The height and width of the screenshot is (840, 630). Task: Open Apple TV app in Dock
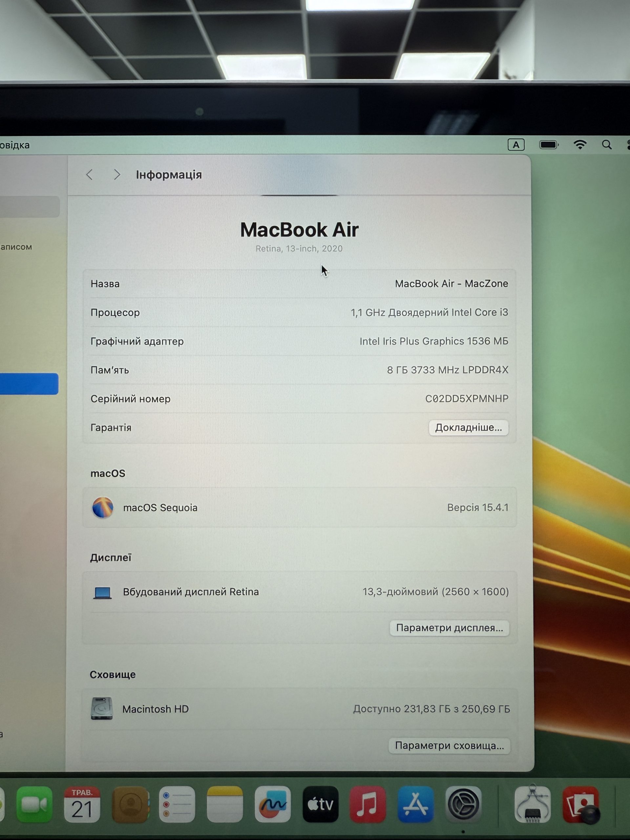pos(321,804)
